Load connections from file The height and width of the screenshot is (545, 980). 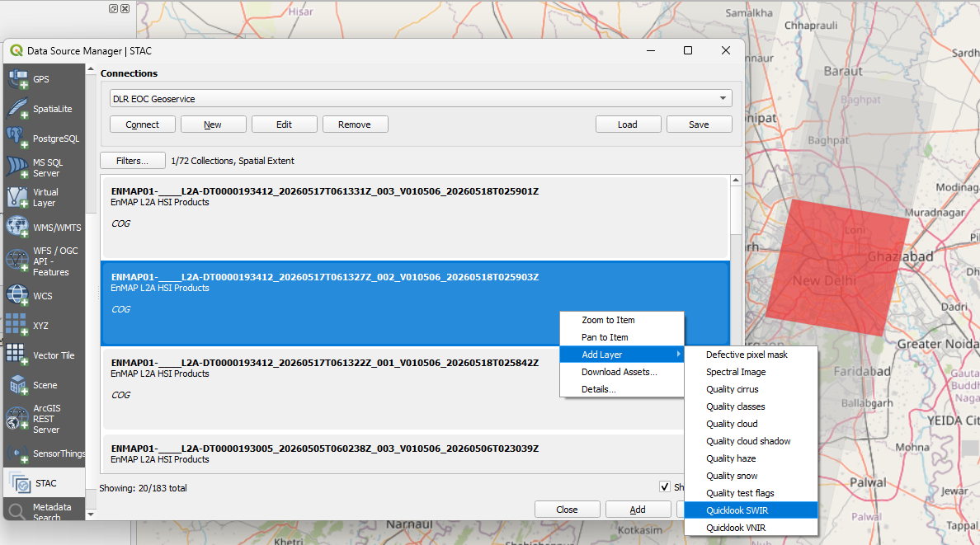pos(628,125)
